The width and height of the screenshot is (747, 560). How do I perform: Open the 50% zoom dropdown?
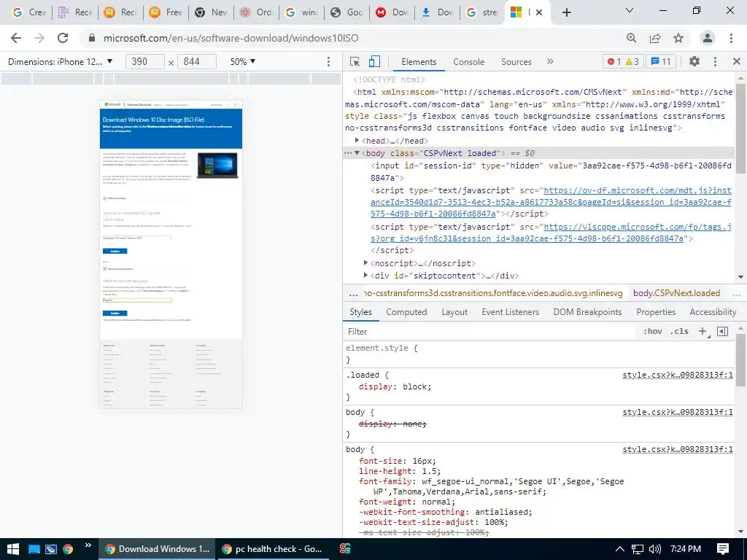click(243, 61)
